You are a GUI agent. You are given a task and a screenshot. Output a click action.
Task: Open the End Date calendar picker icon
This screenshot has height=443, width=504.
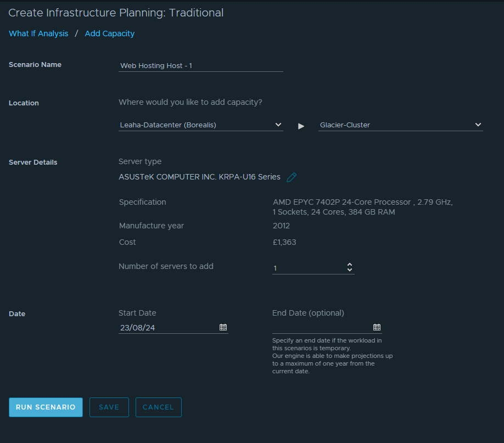[x=377, y=327]
